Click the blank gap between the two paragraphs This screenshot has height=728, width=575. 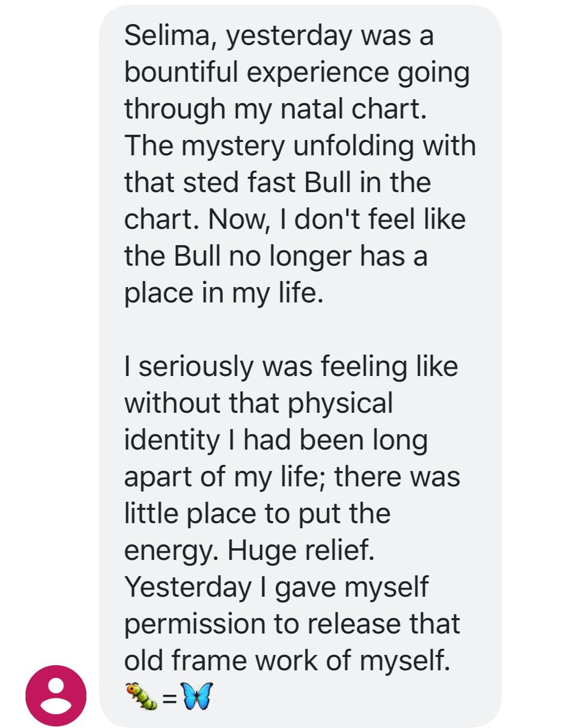(x=301, y=330)
